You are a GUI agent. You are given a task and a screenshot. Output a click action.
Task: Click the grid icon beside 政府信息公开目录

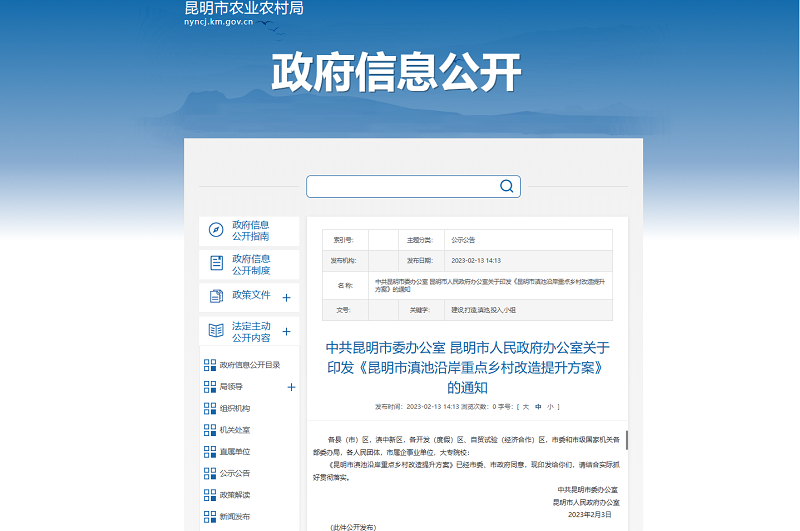click(x=210, y=365)
